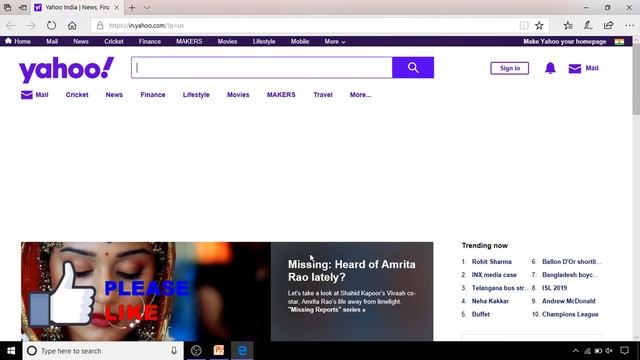Open the Amrita Rao story headline
The height and width of the screenshot is (360, 640).
[351, 271]
